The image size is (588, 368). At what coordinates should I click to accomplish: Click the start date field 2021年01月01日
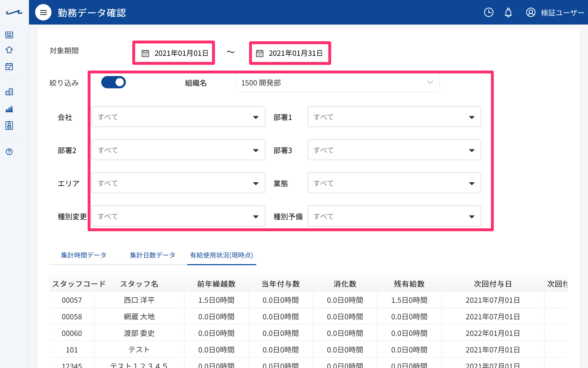pyautogui.click(x=174, y=53)
